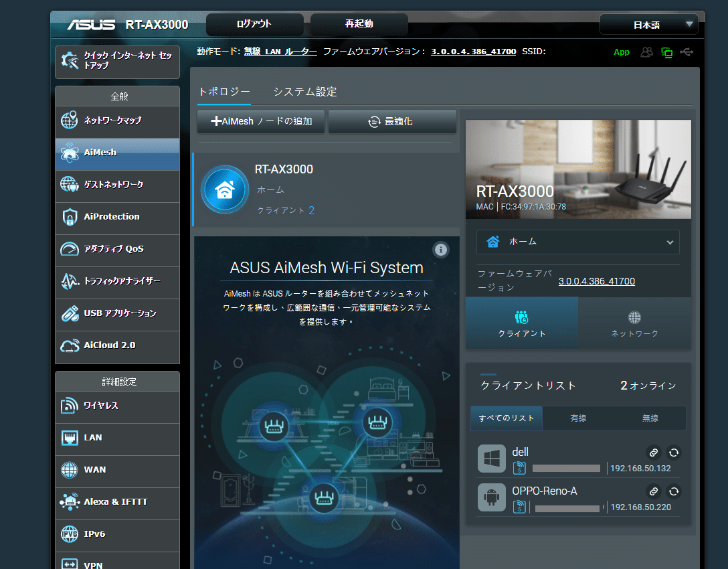Screen dimensions: 728x569
Task: Select the dell client name
Action: [520, 452]
